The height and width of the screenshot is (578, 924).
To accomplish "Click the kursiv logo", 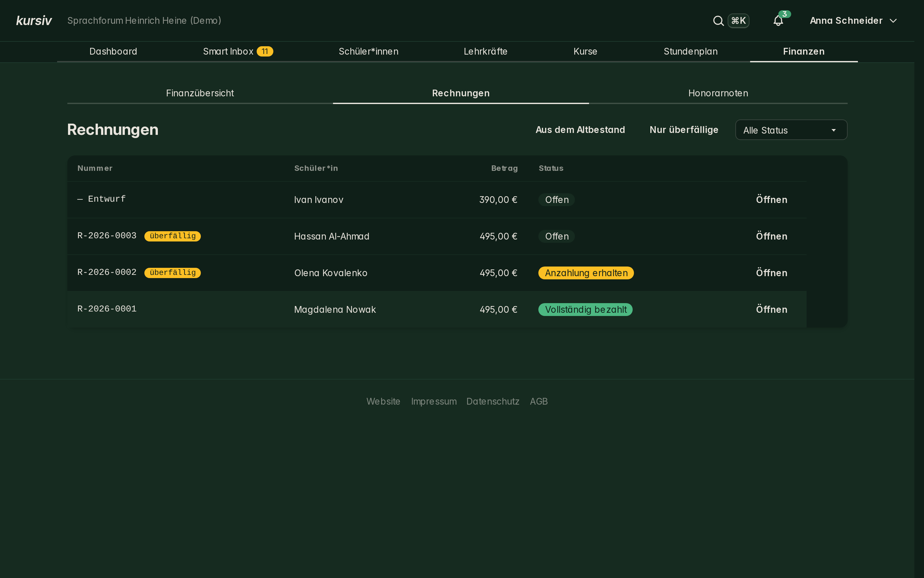I will [x=34, y=21].
